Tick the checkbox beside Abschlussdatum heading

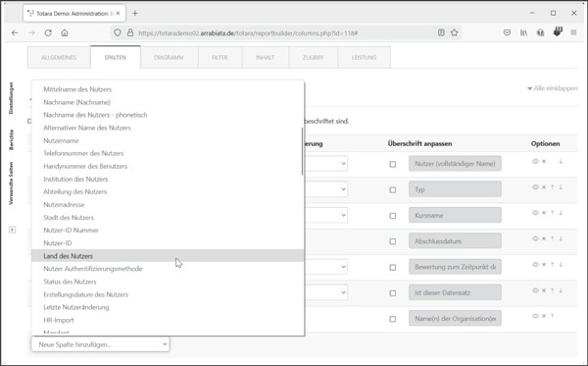[393, 241]
